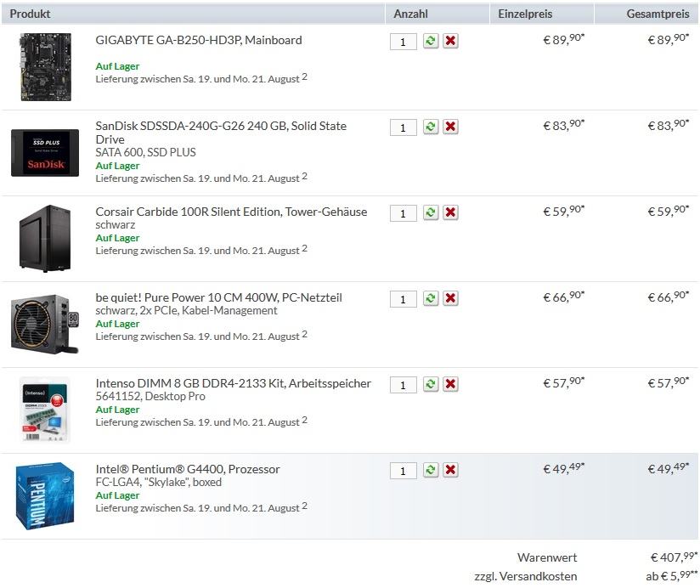Click zzgl. Versandkosten label
This screenshot has height=588, width=700.
point(526,576)
